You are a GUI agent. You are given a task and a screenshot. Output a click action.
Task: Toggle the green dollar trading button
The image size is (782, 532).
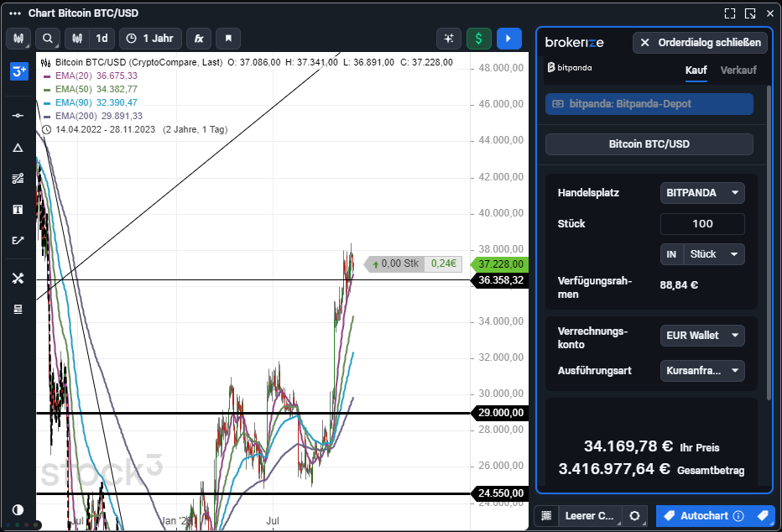click(x=479, y=39)
